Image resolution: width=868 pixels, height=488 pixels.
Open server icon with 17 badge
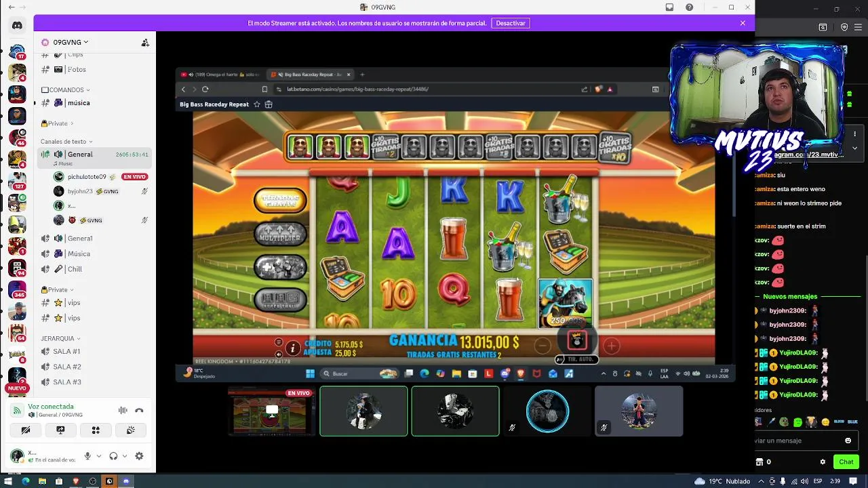pos(17,52)
